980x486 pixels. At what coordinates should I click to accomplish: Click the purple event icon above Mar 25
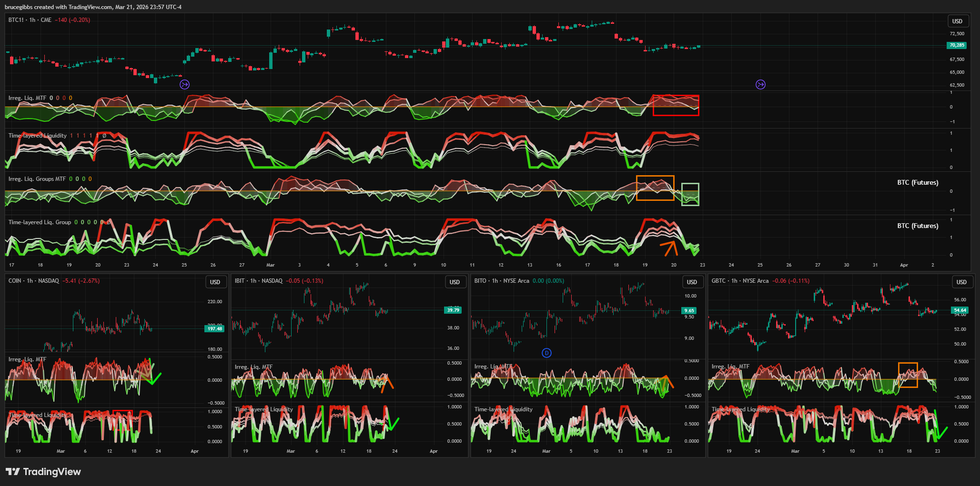tap(760, 84)
